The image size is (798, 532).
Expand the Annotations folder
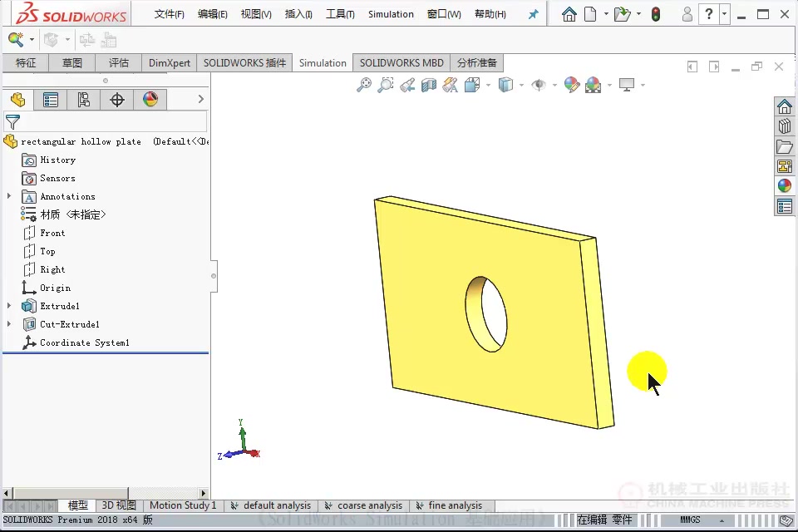10,196
